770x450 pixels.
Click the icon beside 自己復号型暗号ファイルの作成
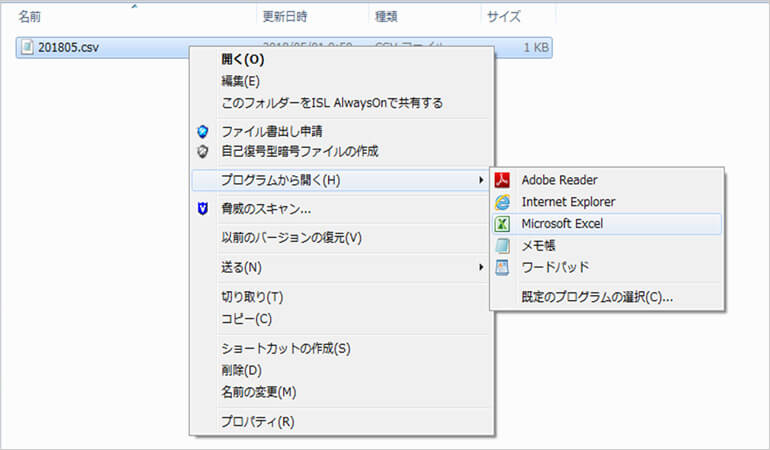(204, 152)
